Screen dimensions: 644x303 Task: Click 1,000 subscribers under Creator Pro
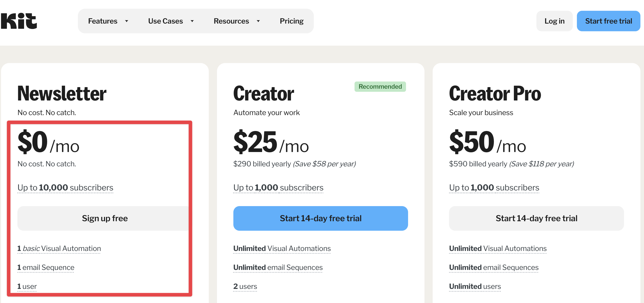pyautogui.click(x=494, y=187)
